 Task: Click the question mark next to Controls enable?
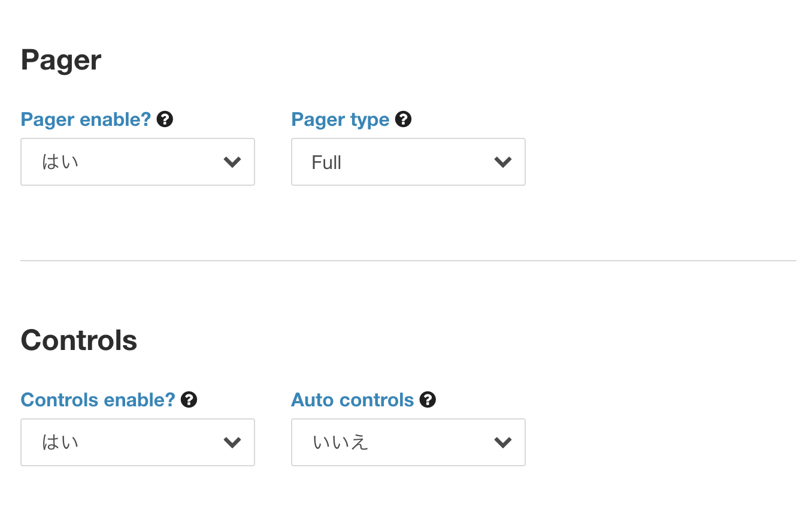[x=189, y=400]
